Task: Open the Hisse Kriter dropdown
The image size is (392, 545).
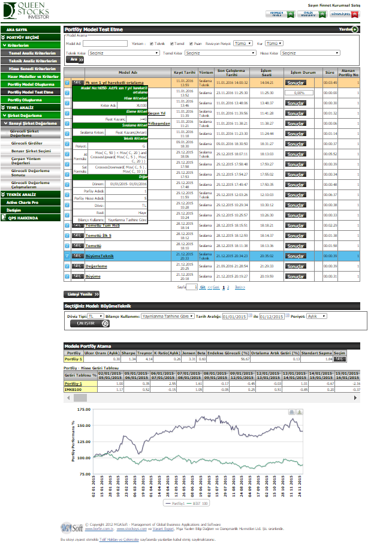Action: click(x=310, y=53)
